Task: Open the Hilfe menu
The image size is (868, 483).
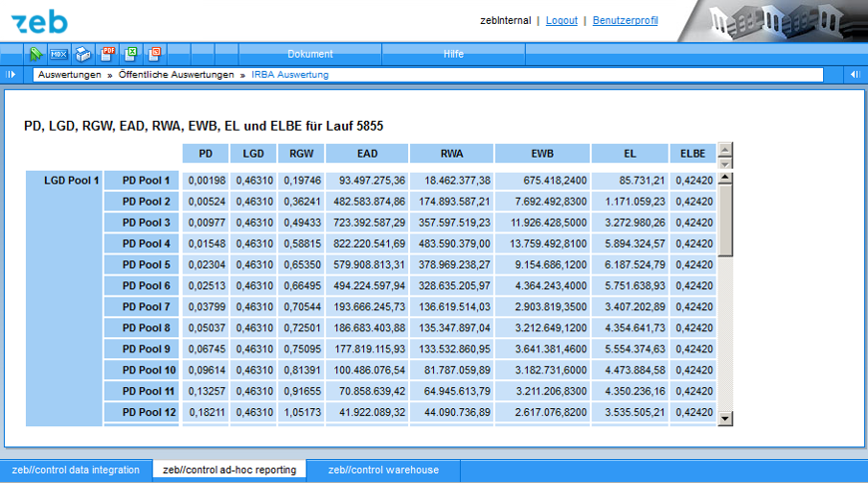Action: click(x=453, y=54)
